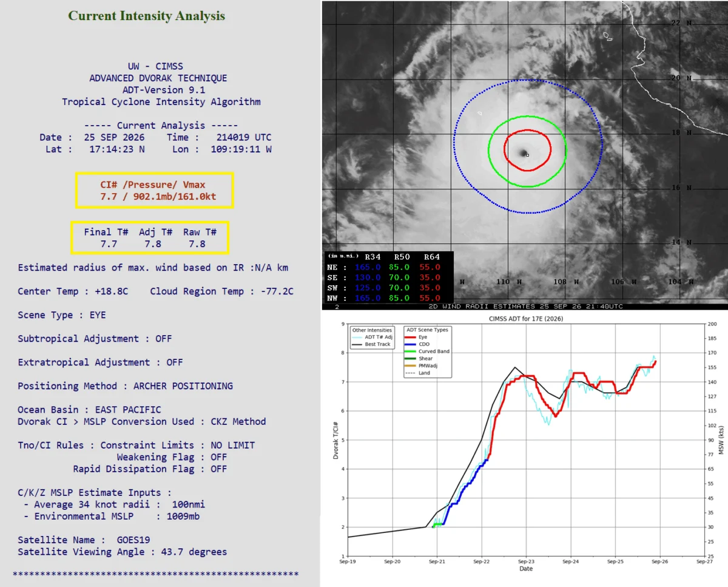Viewport: 728px width, 587px height.
Task: Select Center Temp value "+18.8C"
Action: [x=112, y=291]
